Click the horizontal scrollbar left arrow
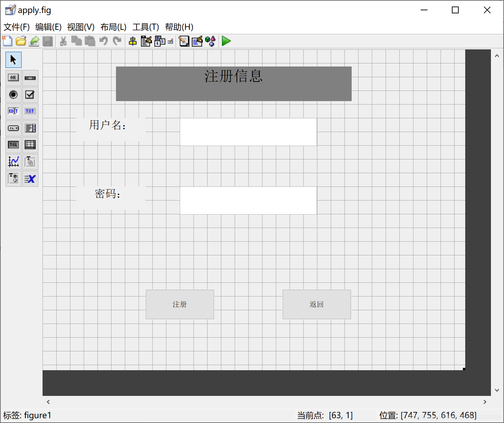 click(48, 402)
